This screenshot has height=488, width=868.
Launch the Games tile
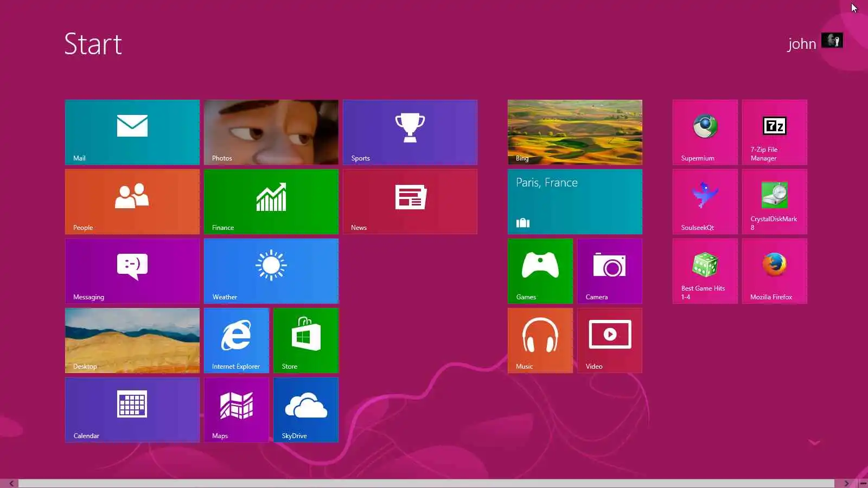point(540,271)
